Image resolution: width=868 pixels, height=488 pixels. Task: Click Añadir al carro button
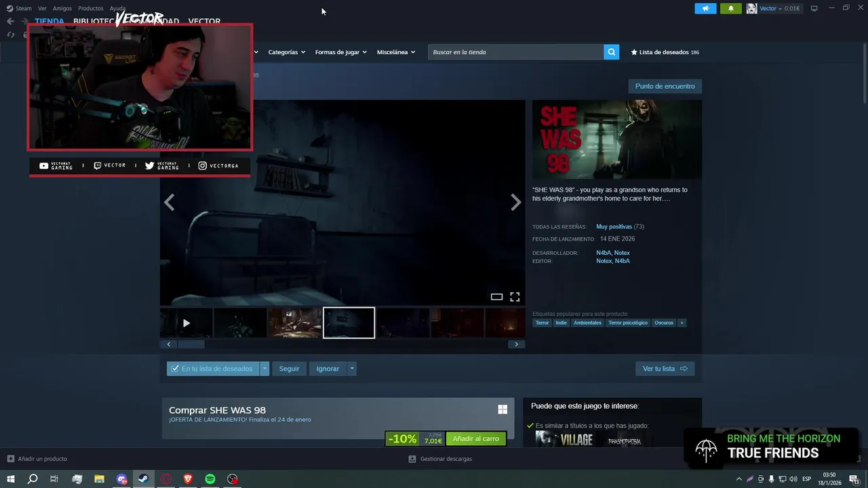[476, 439]
